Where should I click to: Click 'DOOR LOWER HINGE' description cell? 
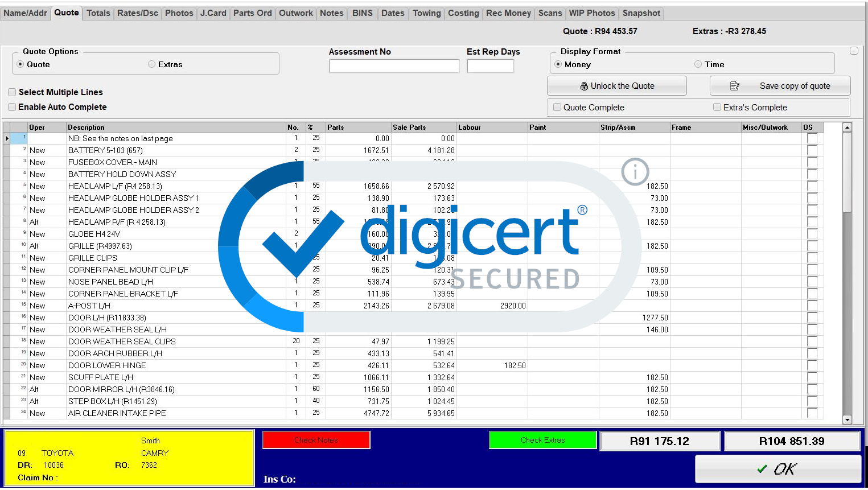176,365
